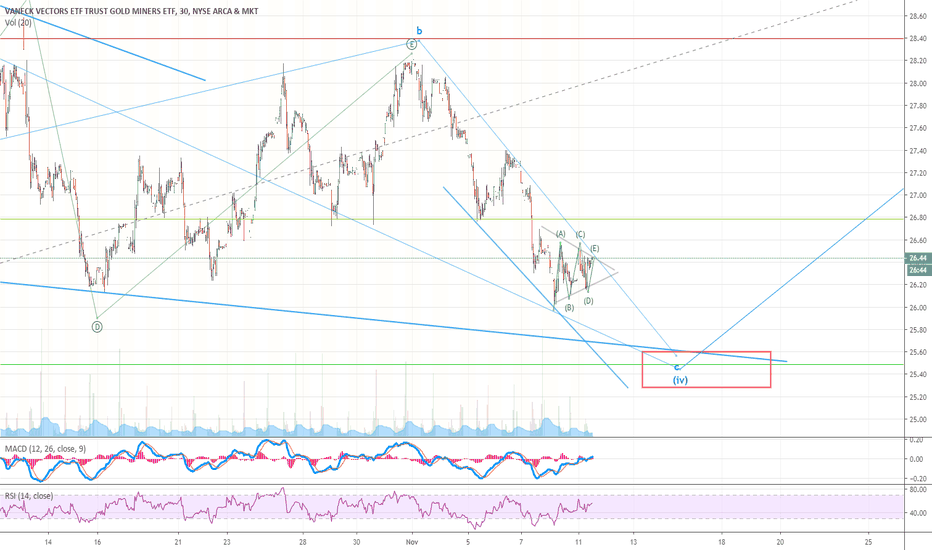The height and width of the screenshot is (550, 932).
Task: Click the Nov label on time axis
Action: click(411, 542)
